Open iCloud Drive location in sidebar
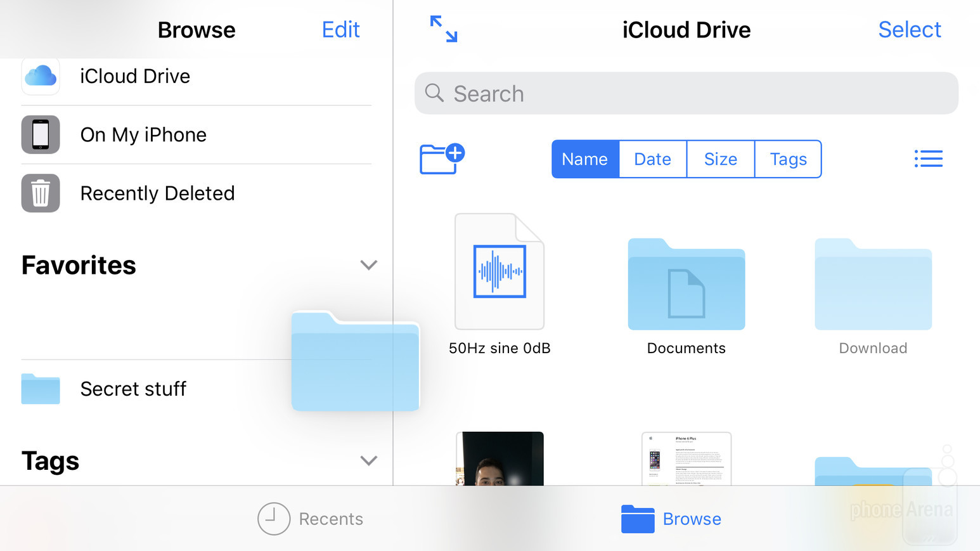 [x=134, y=76]
